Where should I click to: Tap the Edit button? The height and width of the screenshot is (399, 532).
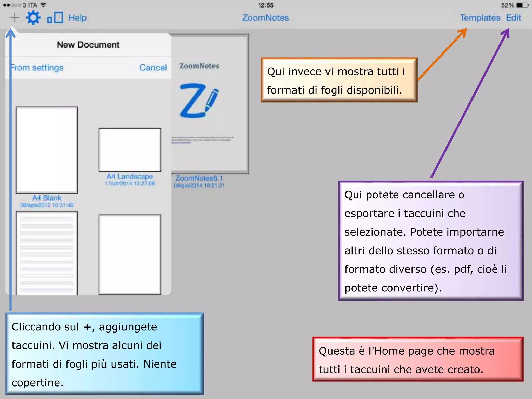coord(513,18)
